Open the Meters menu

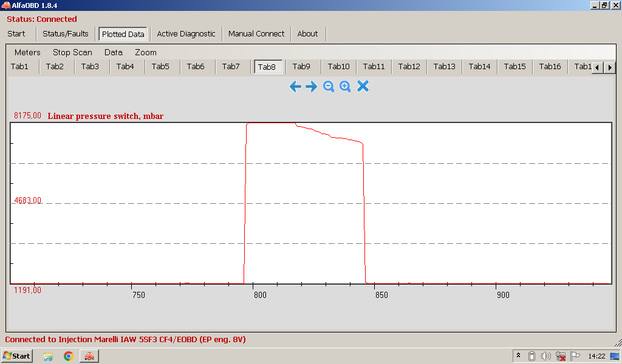point(27,52)
